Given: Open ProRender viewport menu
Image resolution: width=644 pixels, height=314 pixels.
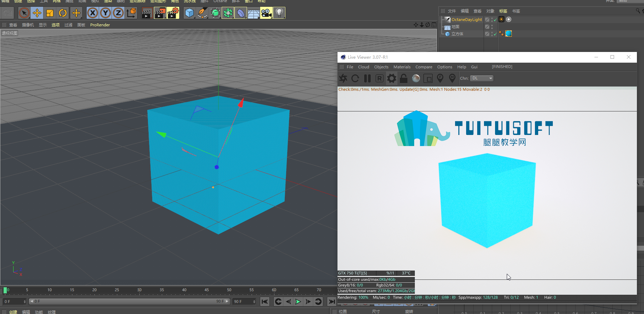Looking at the screenshot, I should point(100,25).
